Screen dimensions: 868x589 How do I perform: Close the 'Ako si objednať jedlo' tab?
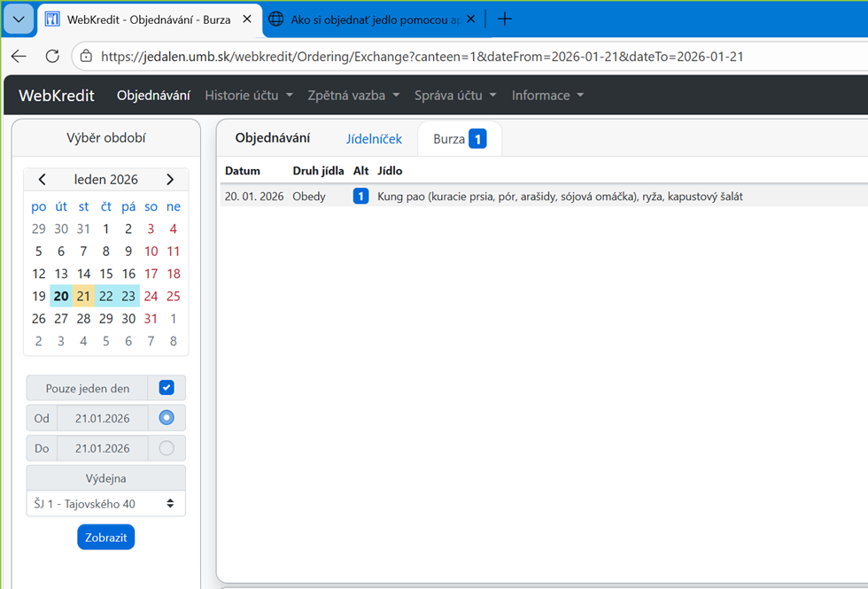(469, 19)
